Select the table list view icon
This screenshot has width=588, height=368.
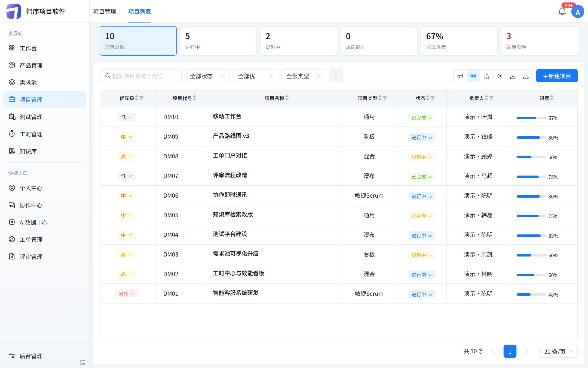tap(473, 76)
